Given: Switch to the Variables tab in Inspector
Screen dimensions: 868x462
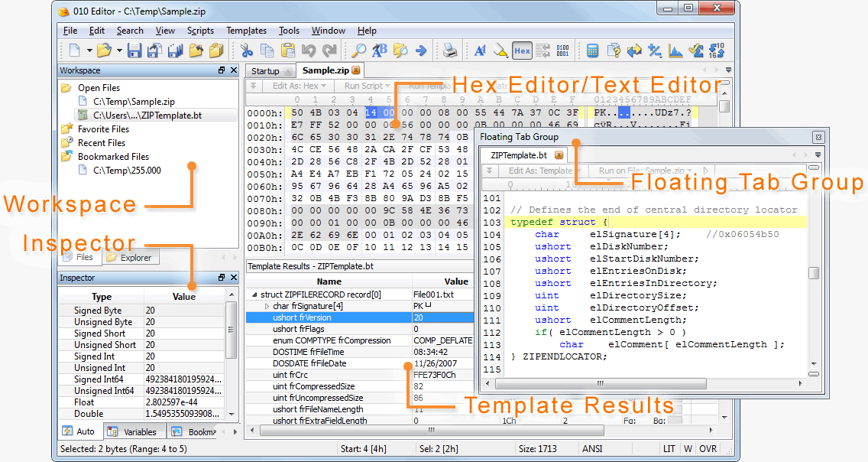Looking at the screenshot, I should (134, 431).
